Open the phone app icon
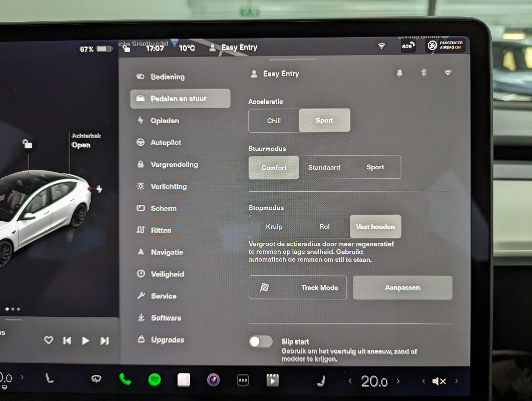Image resolution: width=532 pixels, height=401 pixels. click(125, 380)
